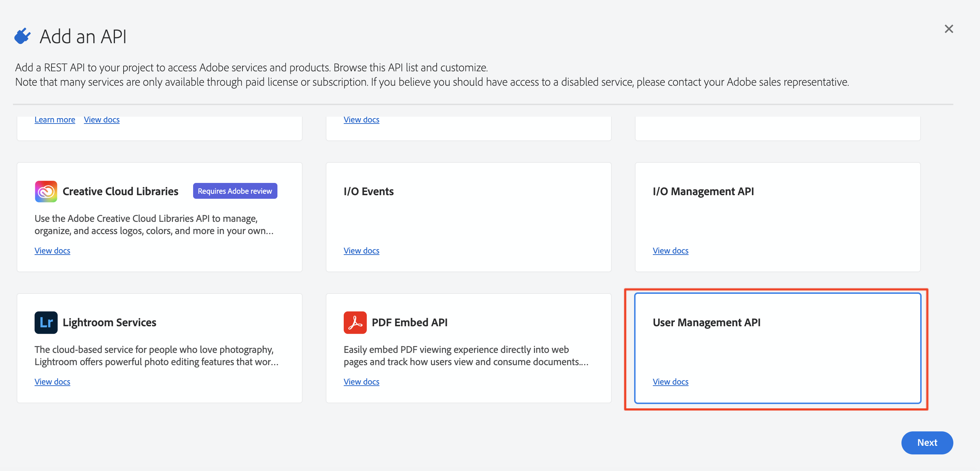Select the User Management API card
980x471 pixels.
[777, 347]
